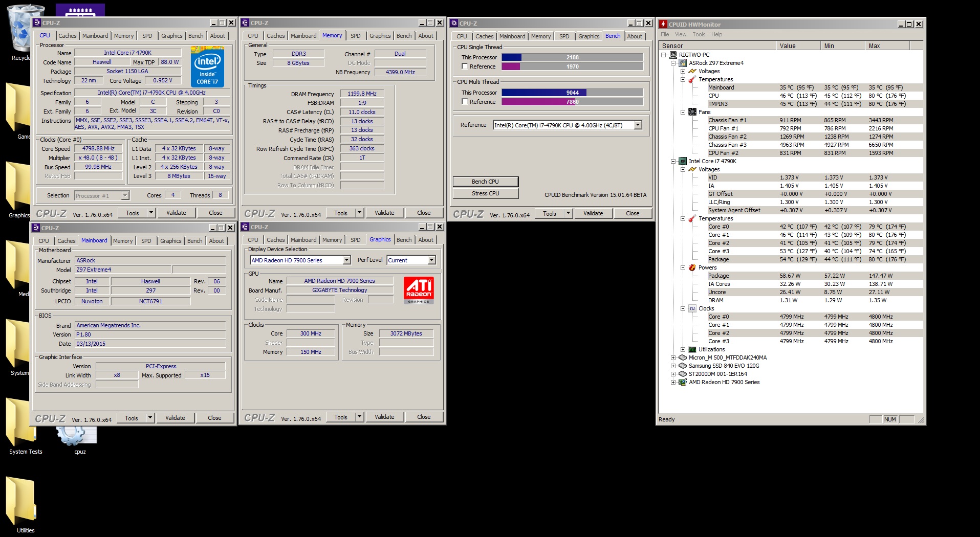
Task: Switch to Caches tab in CPU window
Action: coord(67,36)
